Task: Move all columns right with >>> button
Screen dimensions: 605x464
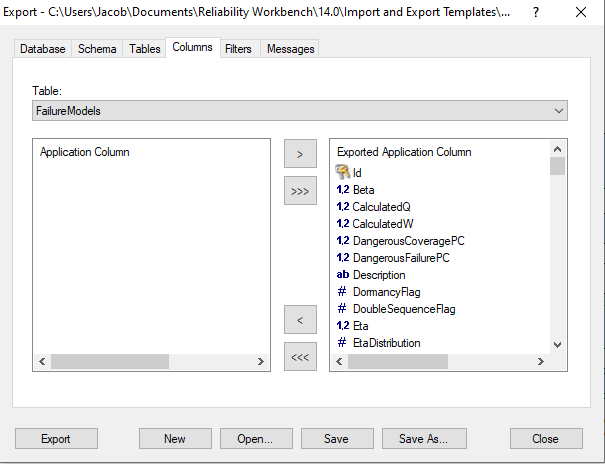Action: [300, 190]
